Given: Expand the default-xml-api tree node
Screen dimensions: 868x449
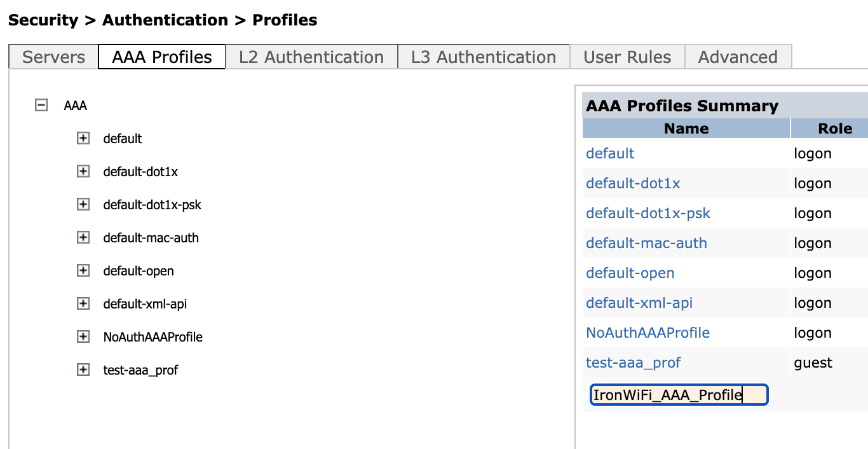Looking at the screenshot, I should coord(83,304).
